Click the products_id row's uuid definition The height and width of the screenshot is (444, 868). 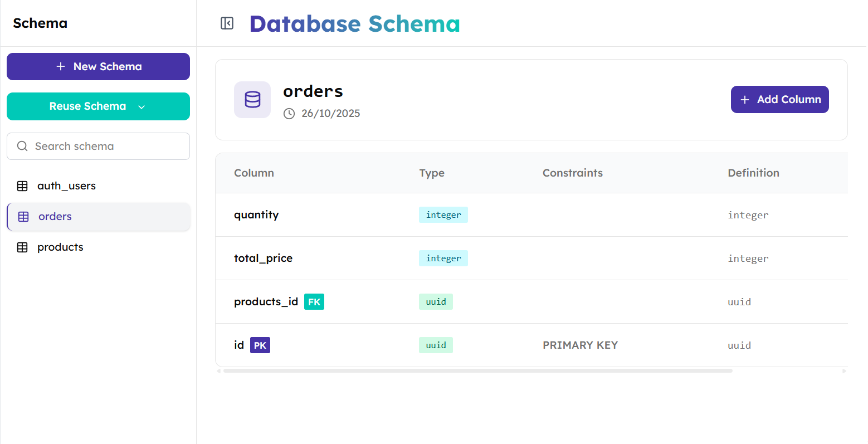[739, 302]
